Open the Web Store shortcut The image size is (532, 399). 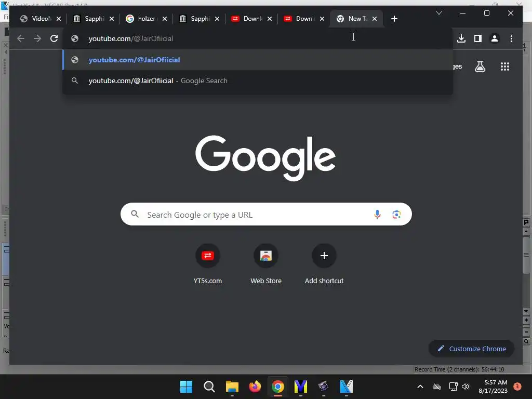coord(266,264)
